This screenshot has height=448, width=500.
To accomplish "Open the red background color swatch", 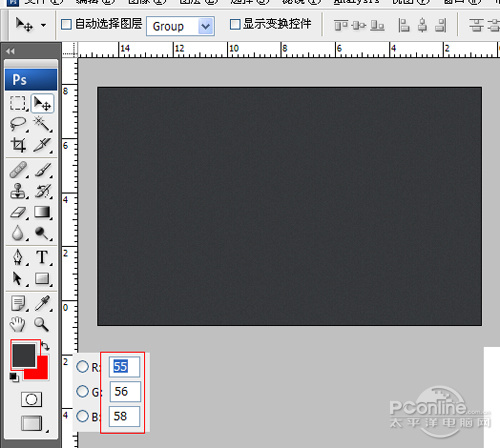I will pyautogui.click(x=42, y=372).
